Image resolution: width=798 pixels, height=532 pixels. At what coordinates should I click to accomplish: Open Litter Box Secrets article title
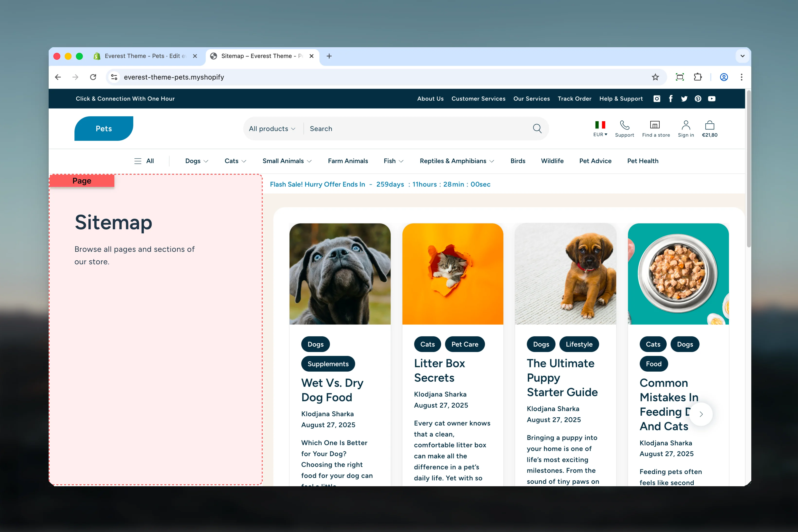(x=439, y=370)
